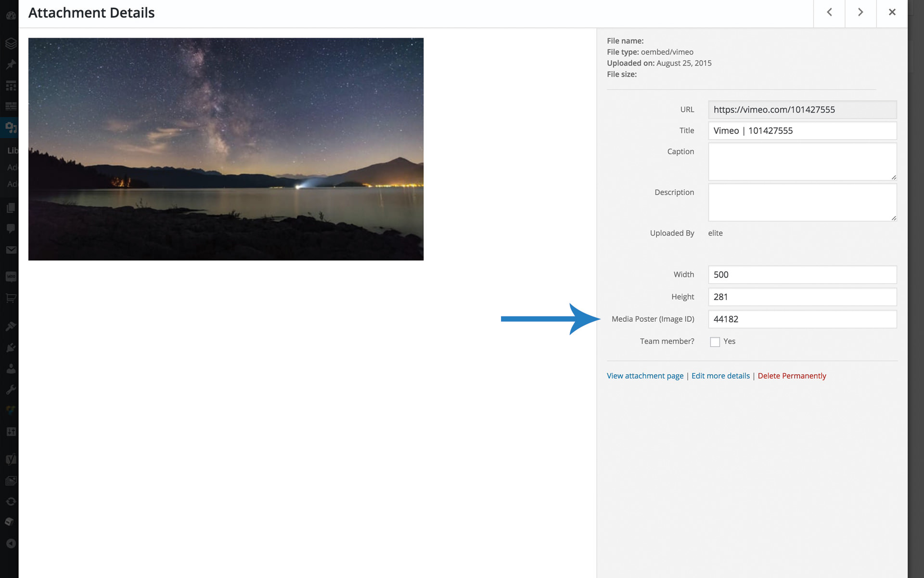Click Edit more details link
The width and height of the screenshot is (924, 578).
coord(720,376)
